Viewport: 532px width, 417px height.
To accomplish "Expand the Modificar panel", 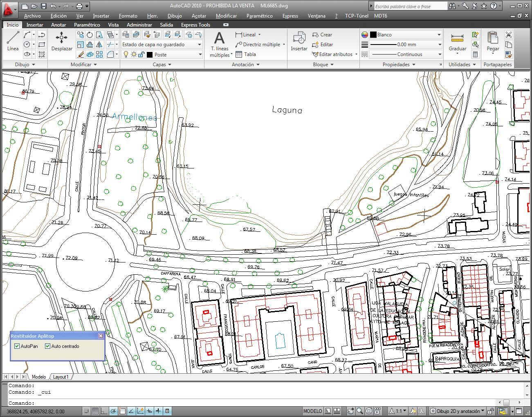I will tap(83, 65).
